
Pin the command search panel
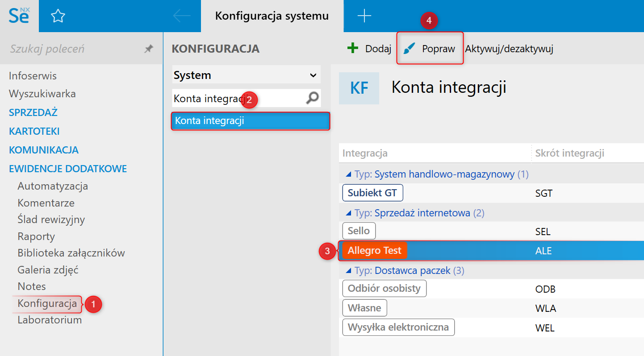point(149,49)
